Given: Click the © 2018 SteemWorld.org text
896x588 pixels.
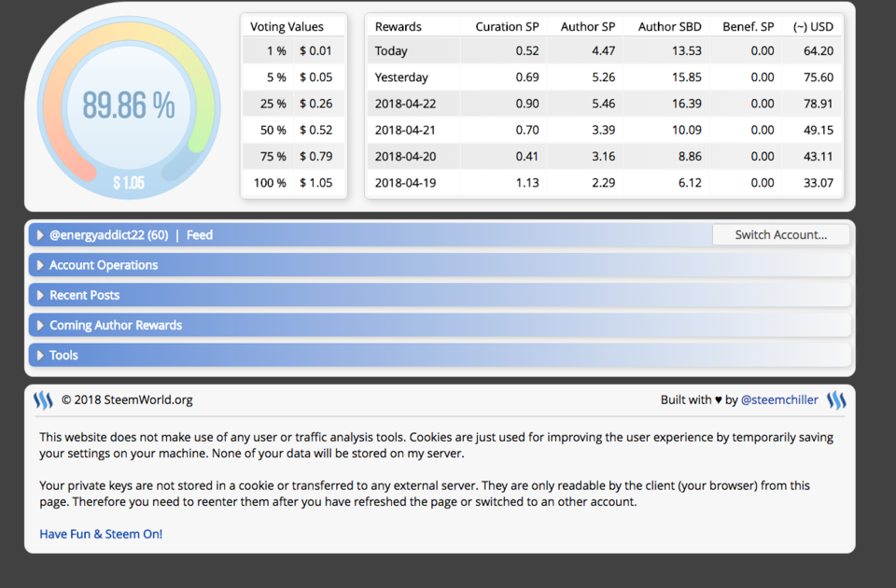Looking at the screenshot, I should coord(127,400).
